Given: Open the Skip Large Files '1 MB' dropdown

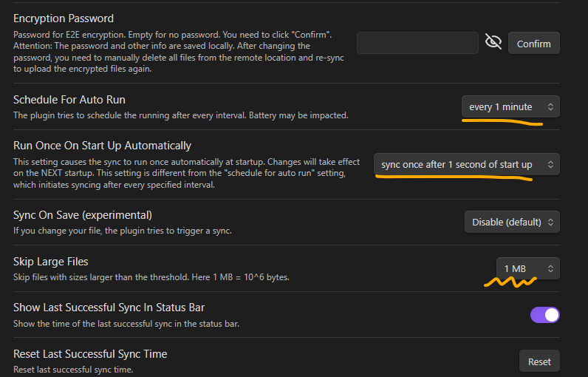Looking at the screenshot, I should (x=528, y=268).
